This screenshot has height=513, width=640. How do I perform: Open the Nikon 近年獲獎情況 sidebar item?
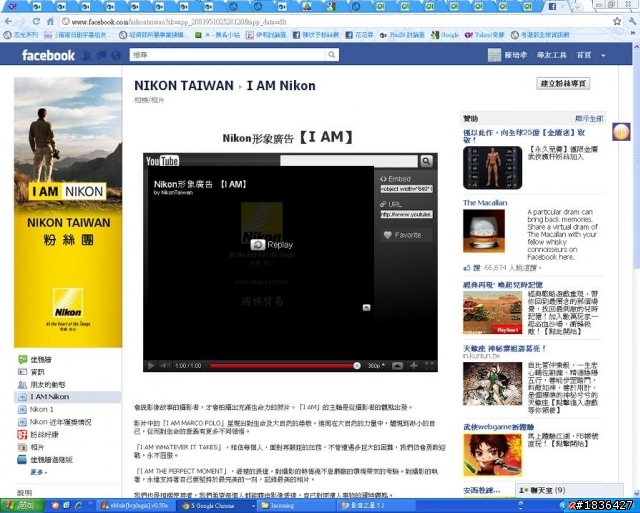coord(60,422)
